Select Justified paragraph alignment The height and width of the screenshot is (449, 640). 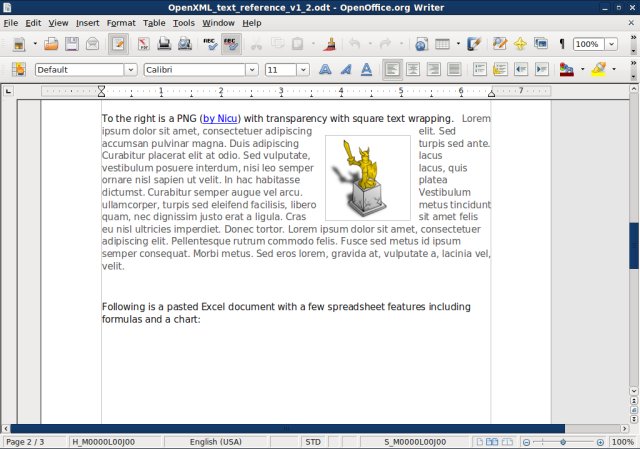tap(454, 69)
